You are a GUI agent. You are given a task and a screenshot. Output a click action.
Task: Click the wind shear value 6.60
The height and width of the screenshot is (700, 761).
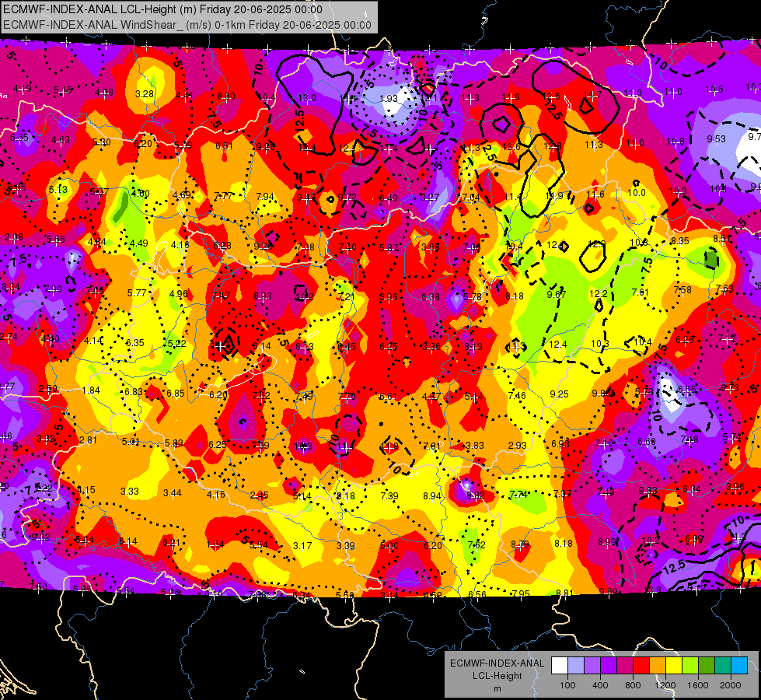tap(647, 442)
